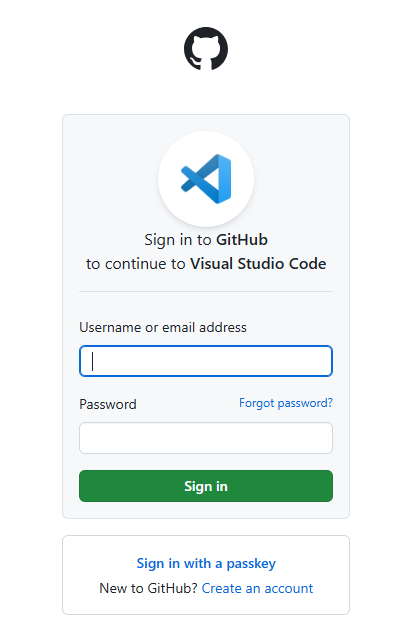Click the 'New to GitHub?' text
407x643 pixels.
click(149, 588)
